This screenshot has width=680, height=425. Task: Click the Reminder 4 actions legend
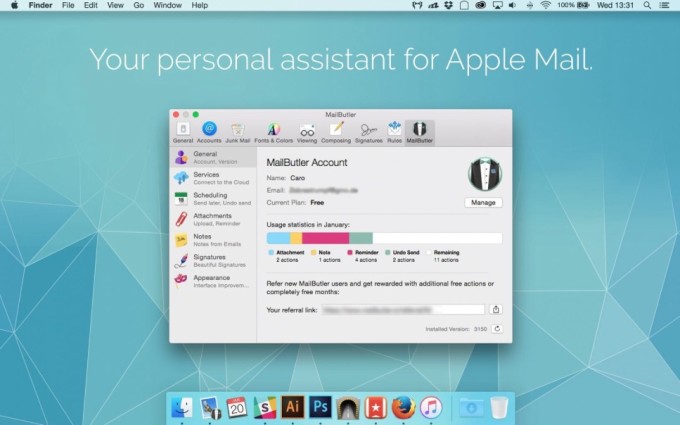tap(363, 256)
